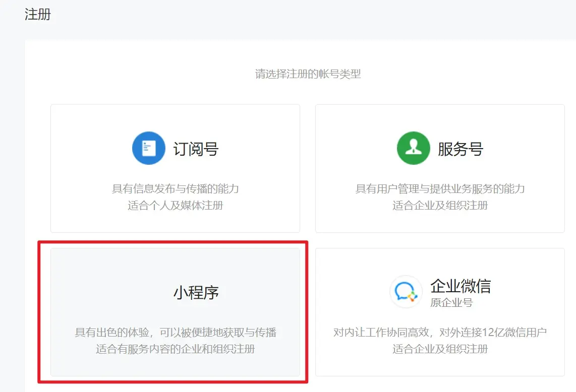Click the 企业微信 chat bubble logo
Screen dimensions: 576x392
point(406,292)
